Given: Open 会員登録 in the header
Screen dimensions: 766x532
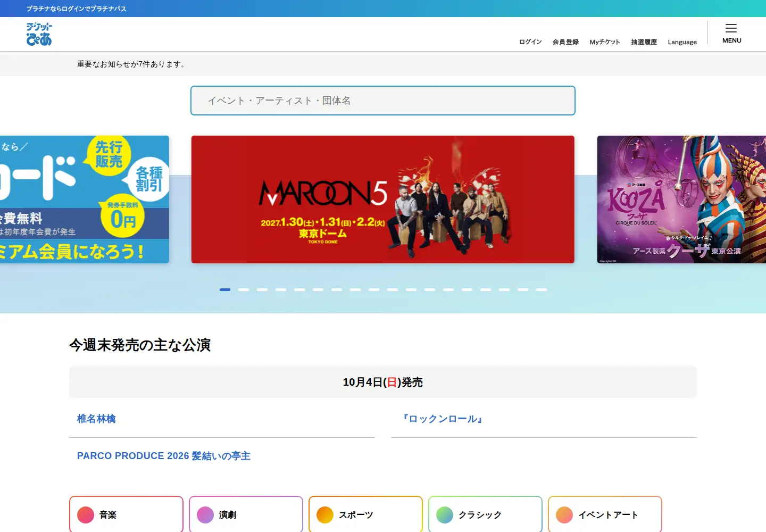Looking at the screenshot, I should tap(565, 42).
